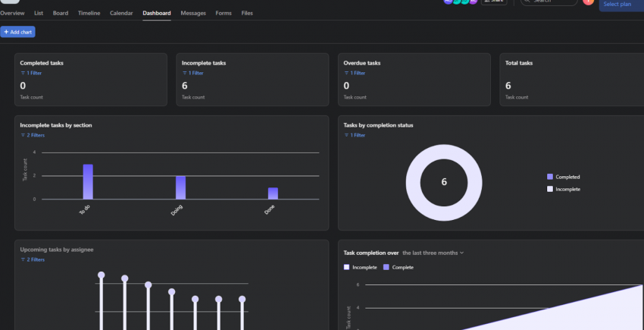Image resolution: width=644 pixels, height=330 pixels.
Task: Switch to the Board tab
Action: (x=61, y=14)
